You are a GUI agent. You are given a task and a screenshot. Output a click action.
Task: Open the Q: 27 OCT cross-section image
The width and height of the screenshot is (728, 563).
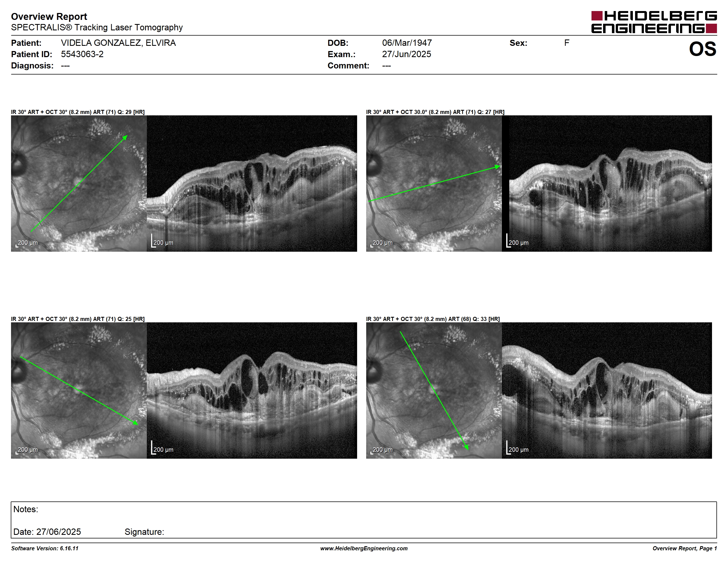click(607, 184)
